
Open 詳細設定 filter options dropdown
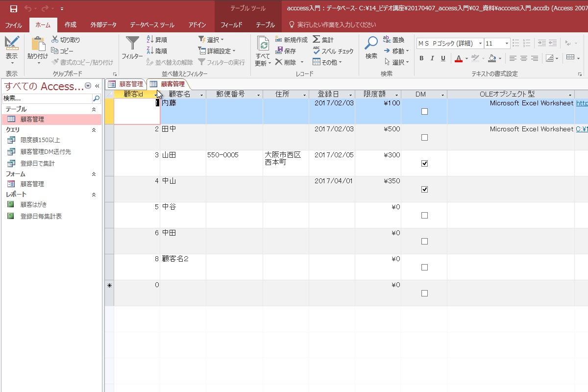(x=217, y=51)
